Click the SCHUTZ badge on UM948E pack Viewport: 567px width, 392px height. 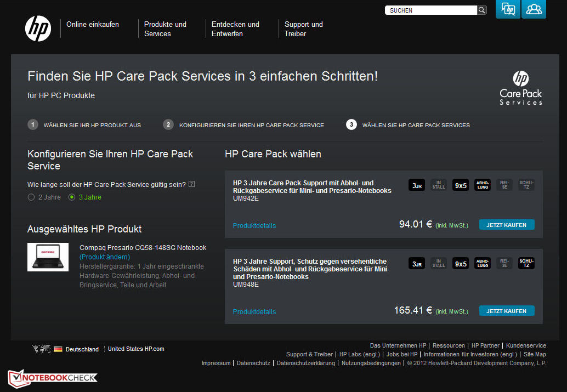pyautogui.click(x=526, y=264)
